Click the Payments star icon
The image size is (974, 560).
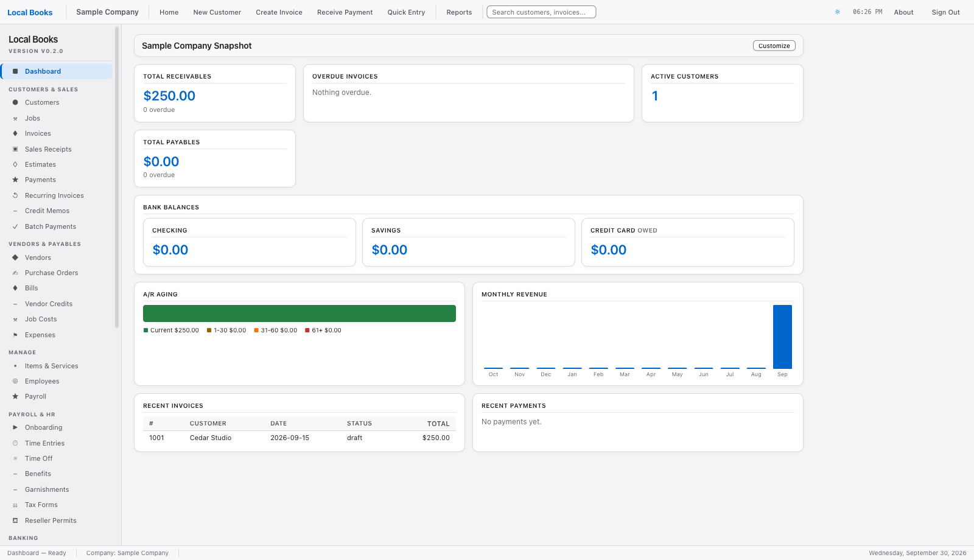15,180
